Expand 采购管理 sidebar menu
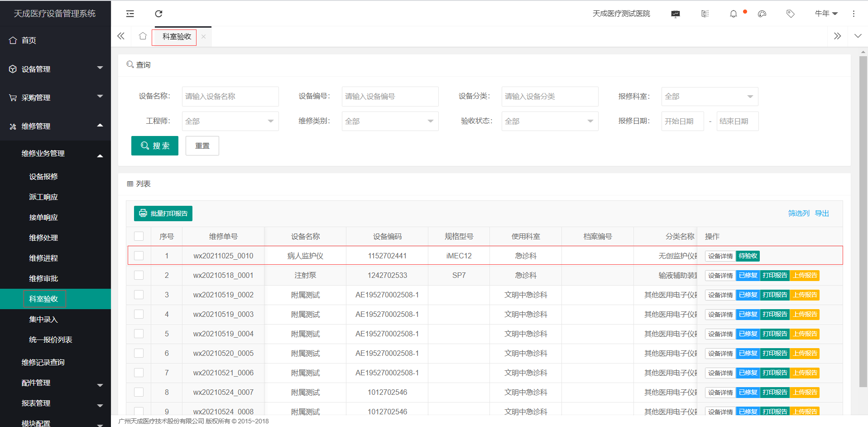Viewport: 868px width, 427px height. pyautogui.click(x=55, y=97)
